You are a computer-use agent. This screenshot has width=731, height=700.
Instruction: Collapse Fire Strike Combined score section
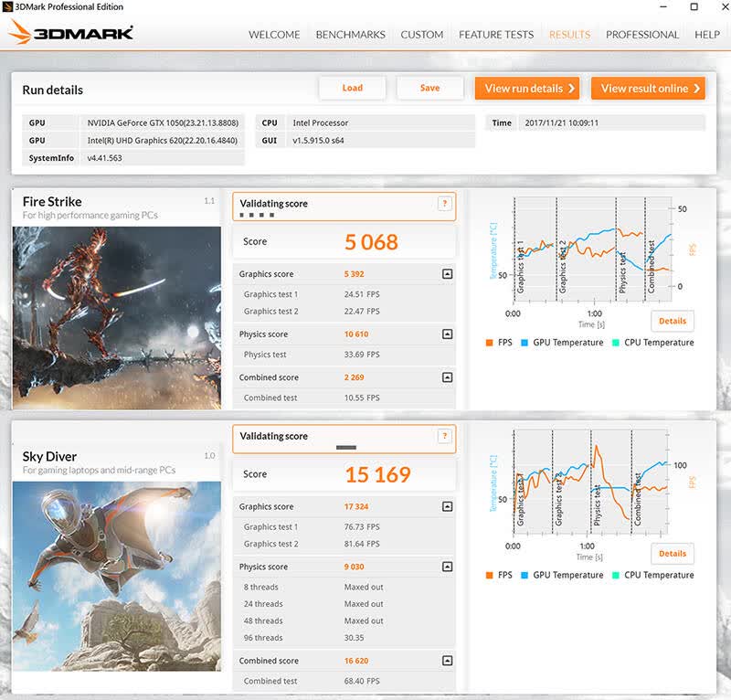click(447, 377)
